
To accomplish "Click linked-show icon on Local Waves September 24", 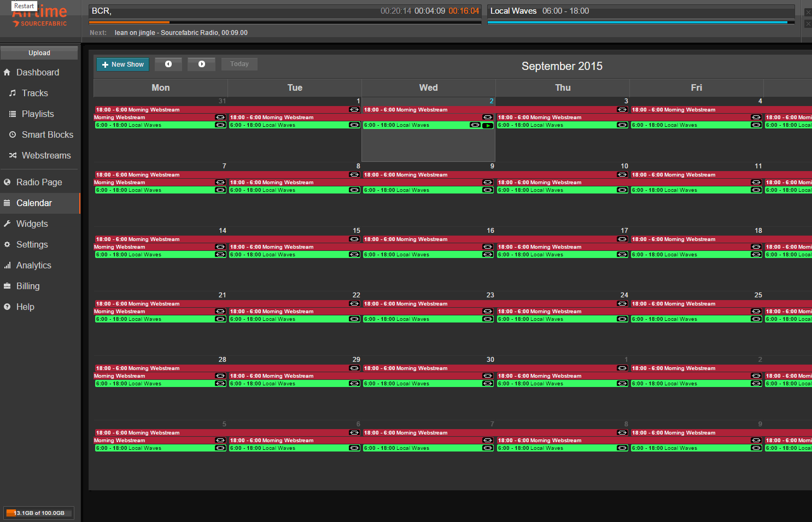I will [622, 319].
